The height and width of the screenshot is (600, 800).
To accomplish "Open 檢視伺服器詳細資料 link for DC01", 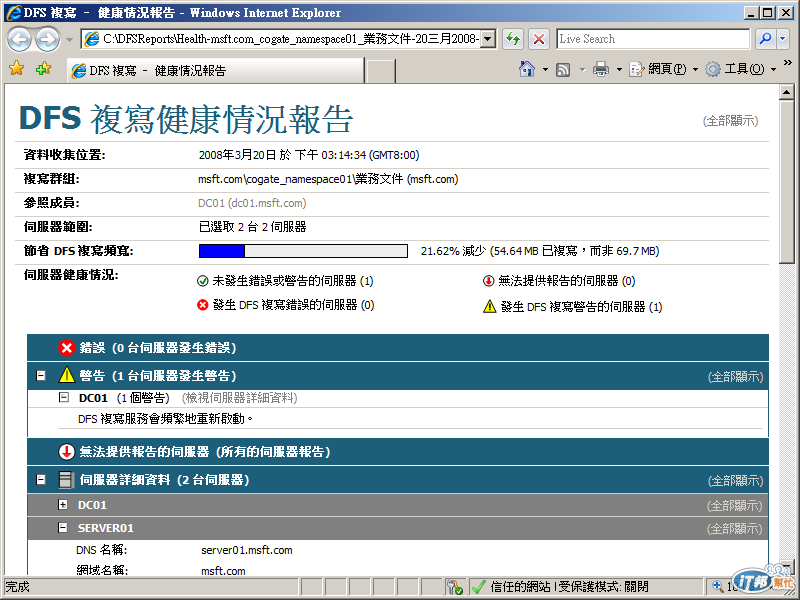I will pyautogui.click(x=239, y=398).
